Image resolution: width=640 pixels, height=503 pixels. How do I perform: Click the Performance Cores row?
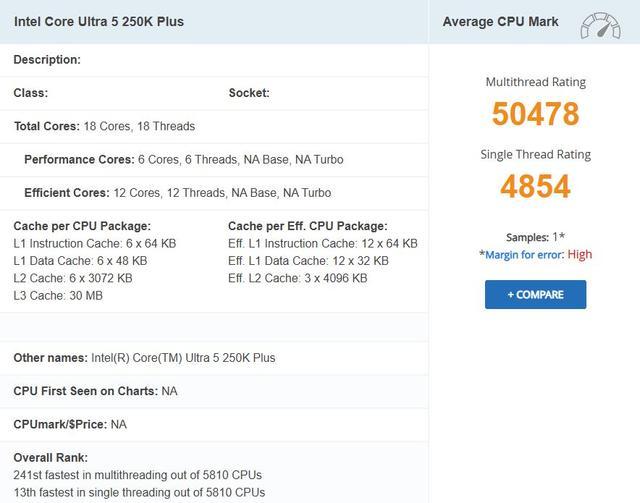pyautogui.click(x=169, y=160)
